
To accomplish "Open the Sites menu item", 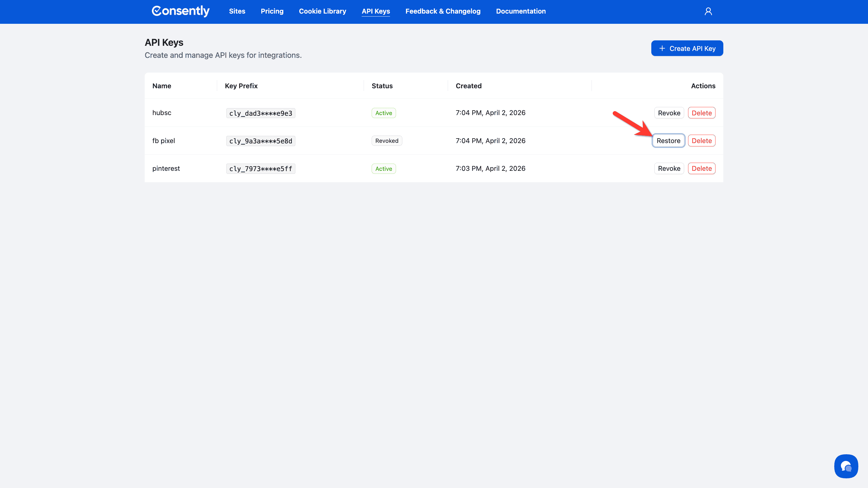I will pos(237,11).
